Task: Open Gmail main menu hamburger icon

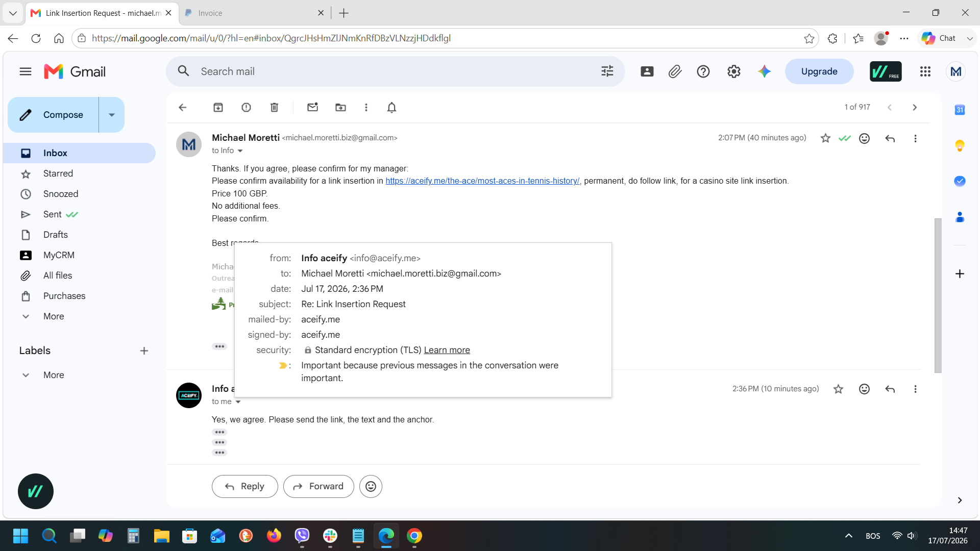Action: [x=26, y=71]
